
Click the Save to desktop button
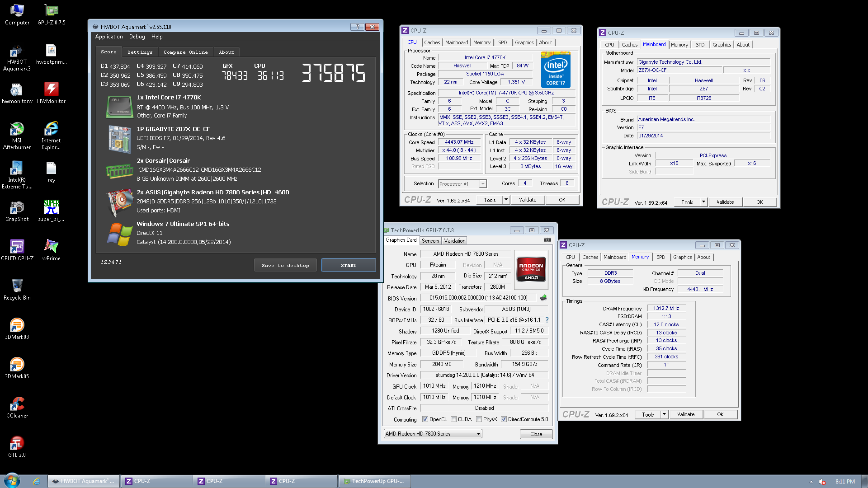[x=285, y=265]
